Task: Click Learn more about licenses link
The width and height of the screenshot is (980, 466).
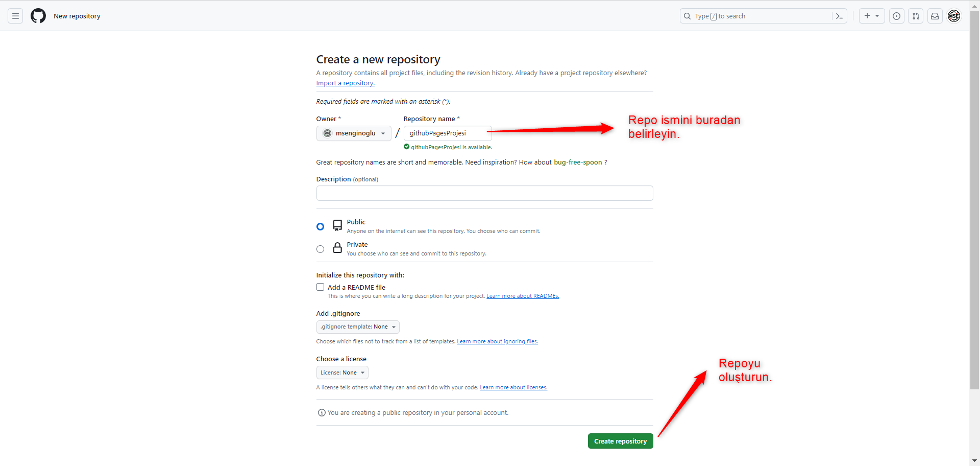Action: 513,387
